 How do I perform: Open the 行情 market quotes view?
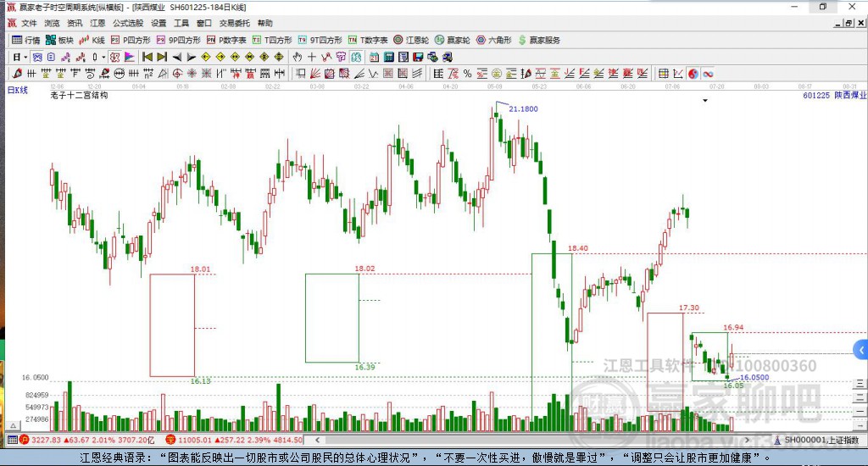26,40
